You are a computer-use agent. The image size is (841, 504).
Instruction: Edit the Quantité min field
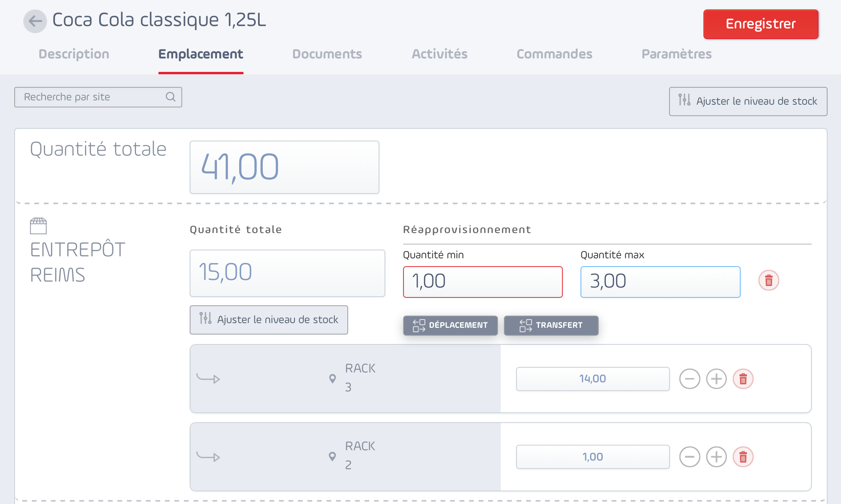pos(483,282)
